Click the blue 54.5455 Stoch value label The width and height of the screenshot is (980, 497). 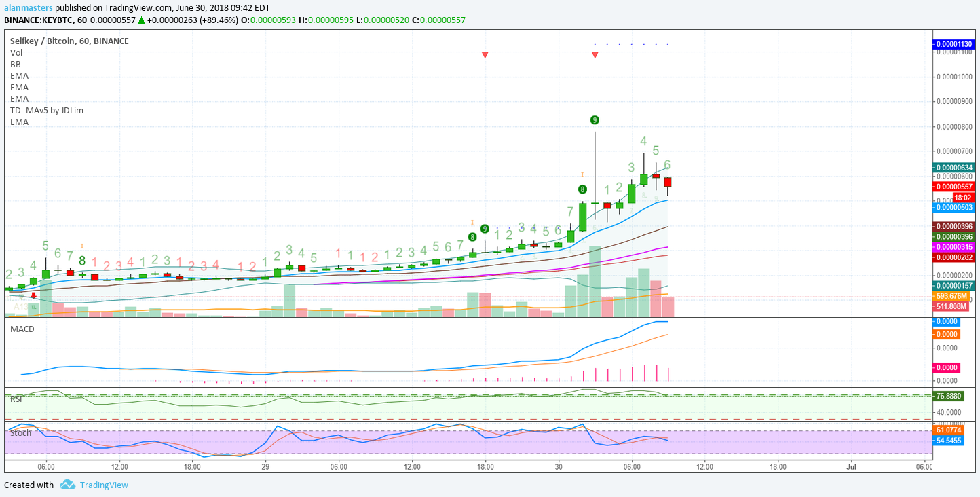click(x=949, y=441)
